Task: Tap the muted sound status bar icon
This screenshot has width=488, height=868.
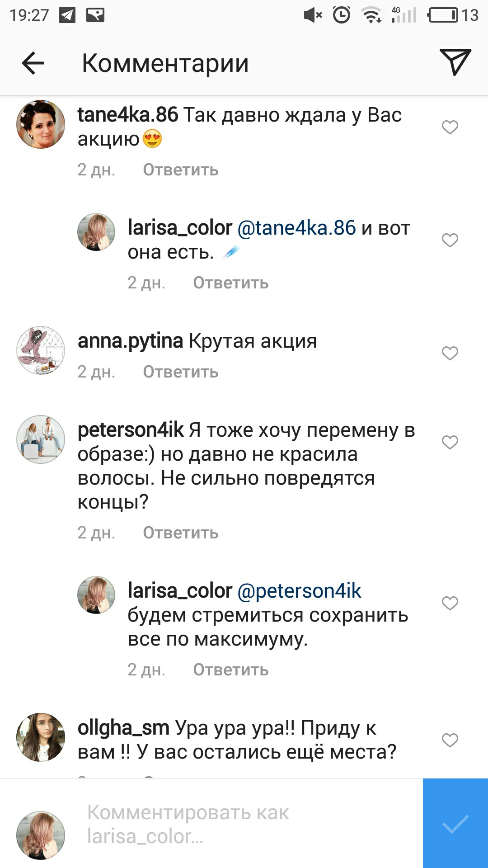Action: pyautogui.click(x=313, y=15)
